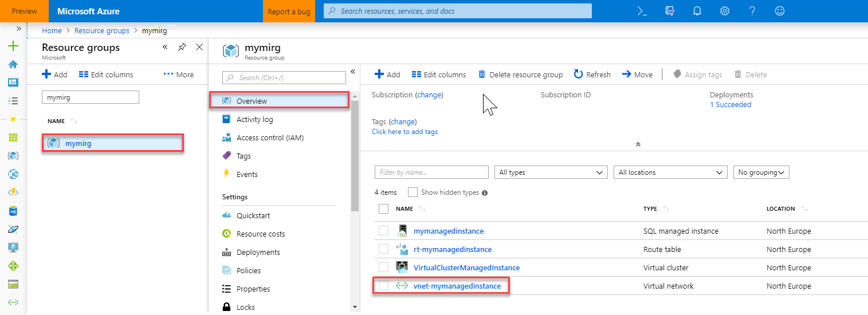Open mymanagedinstance SQL managed instance link
The image size is (868, 315).
449,231
